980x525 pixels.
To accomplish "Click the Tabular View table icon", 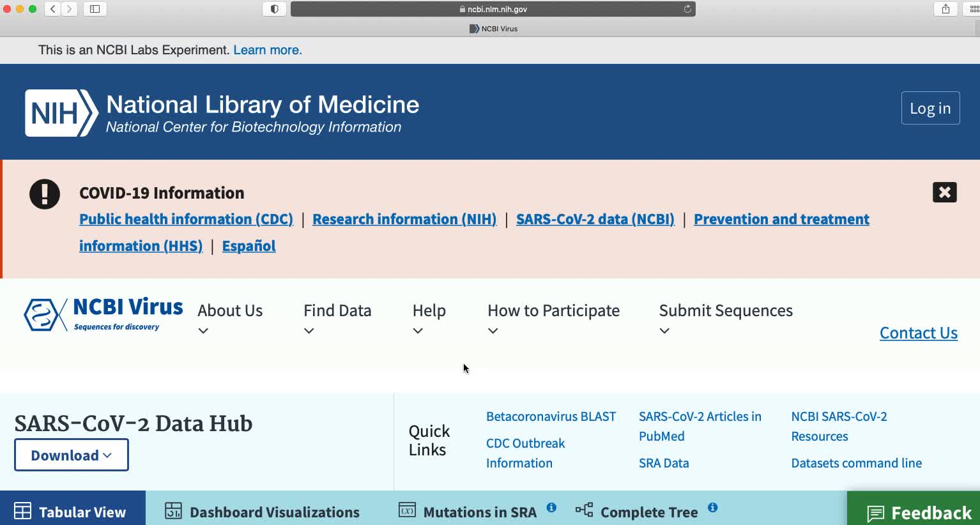I will pos(22,511).
